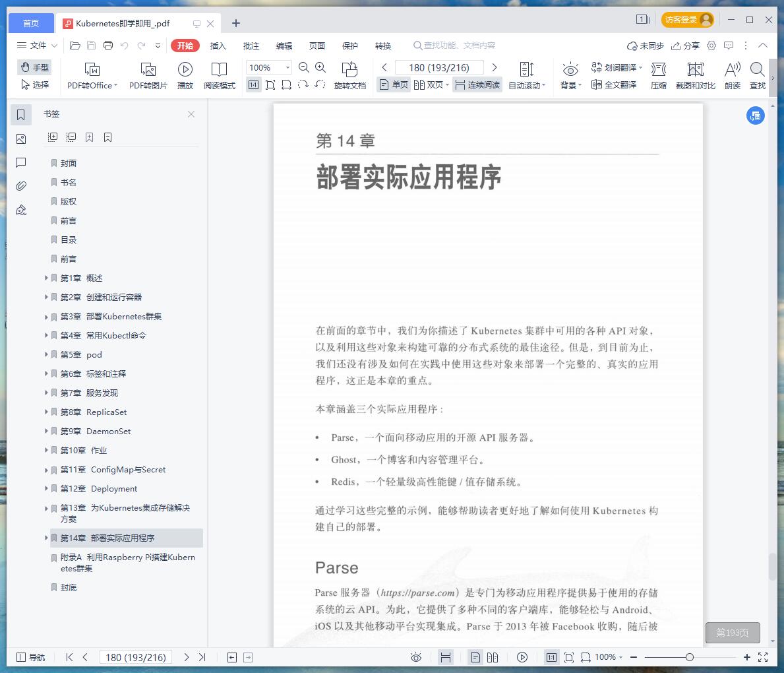Select the Hand tool
This screenshot has height=673, width=784.
coord(34,67)
